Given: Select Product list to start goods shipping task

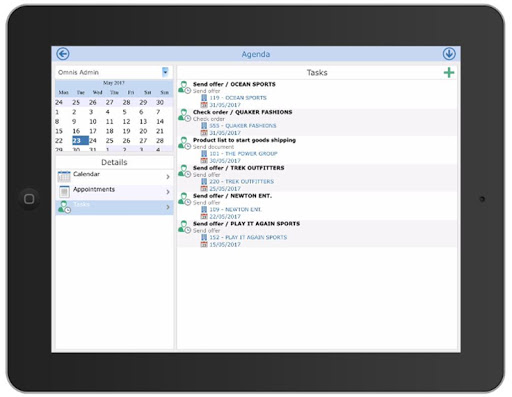Looking at the screenshot, I should [x=244, y=140].
